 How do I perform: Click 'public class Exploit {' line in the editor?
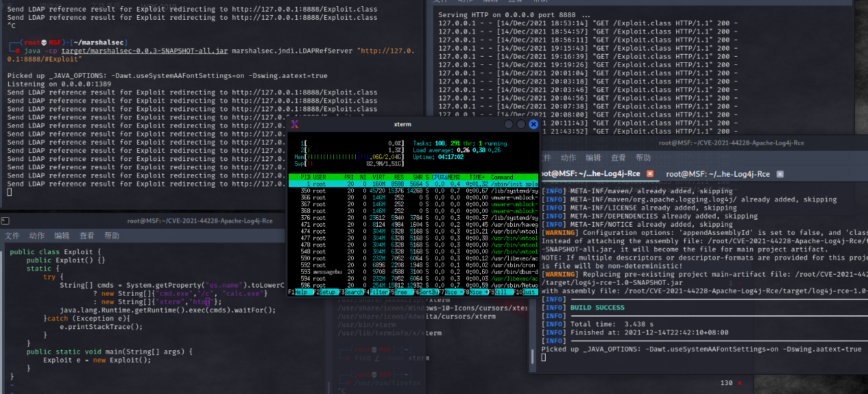pyautogui.click(x=55, y=252)
